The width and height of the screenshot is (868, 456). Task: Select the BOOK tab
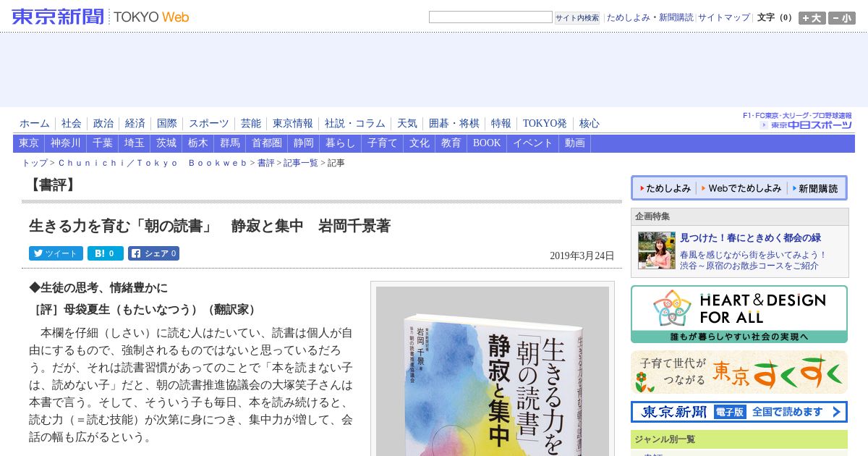pos(487,143)
